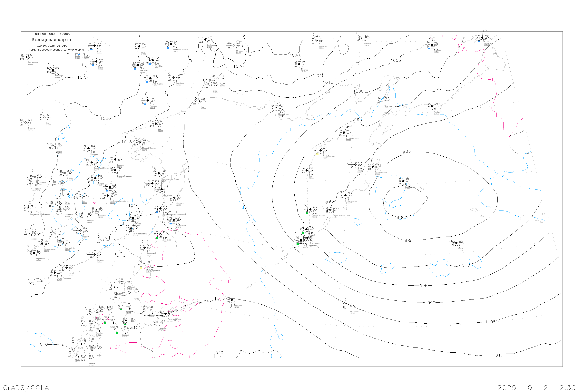
Task: Click the 'Кольцевая карта' map title
Action: click(x=51, y=40)
